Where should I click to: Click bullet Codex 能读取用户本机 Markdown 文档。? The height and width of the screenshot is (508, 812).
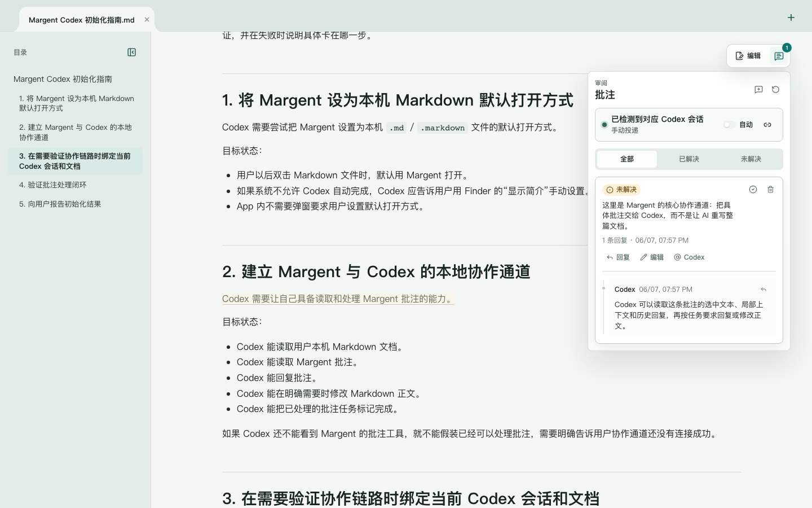click(x=321, y=347)
